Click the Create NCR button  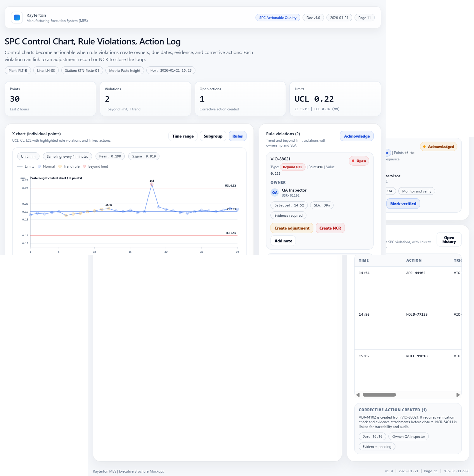(330, 228)
